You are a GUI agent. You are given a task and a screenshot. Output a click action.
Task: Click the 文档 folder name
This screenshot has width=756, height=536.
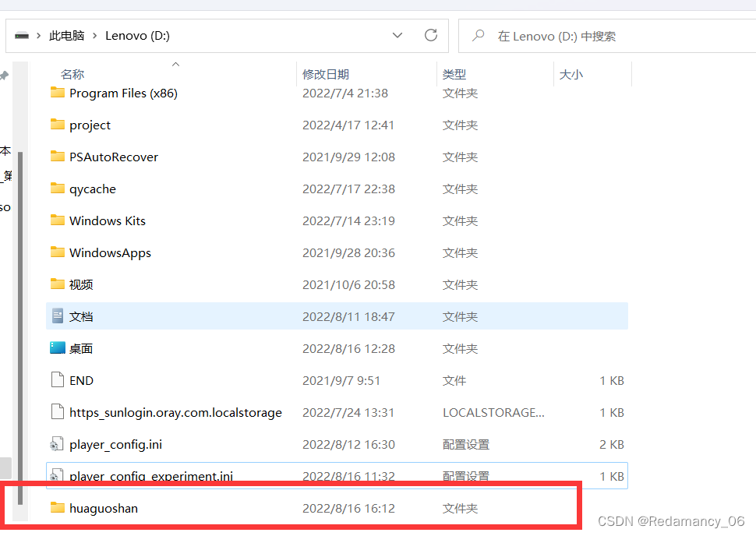(81, 316)
